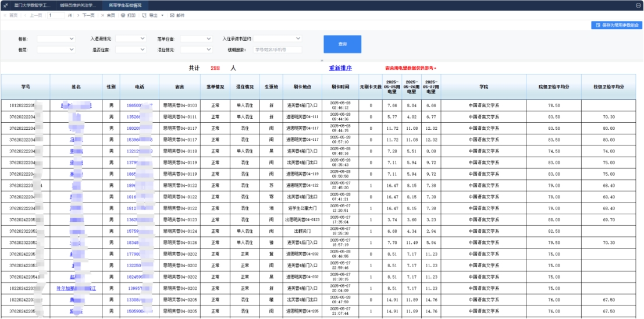This screenshot has height=319, width=644.
Task: Click the 模糊搜索 input field
Action: pyautogui.click(x=277, y=50)
